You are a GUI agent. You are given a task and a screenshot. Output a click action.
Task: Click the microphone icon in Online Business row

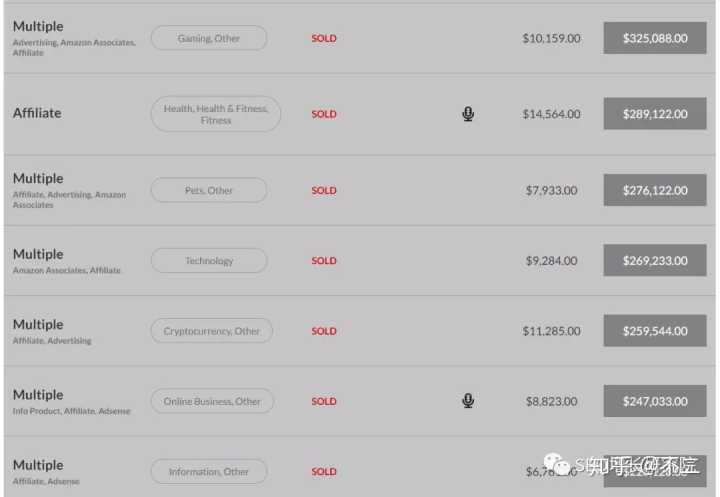(x=468, y=401)
